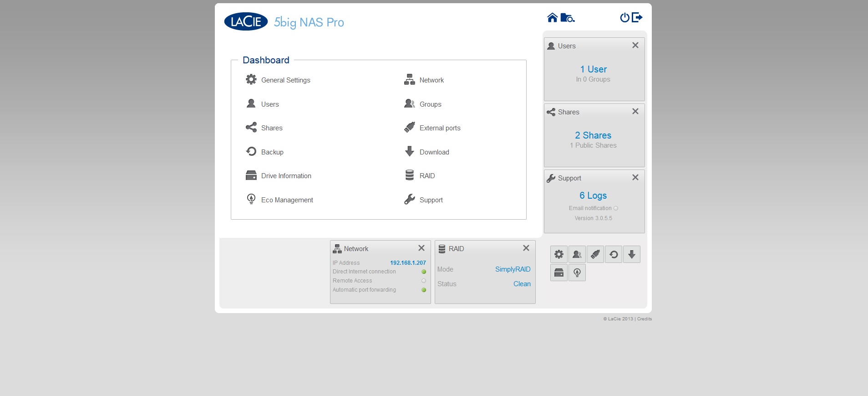The height and width of the screenshot is (396, 868).
Task: Open the Credits link in footer
Action: [x=645, y=319]
